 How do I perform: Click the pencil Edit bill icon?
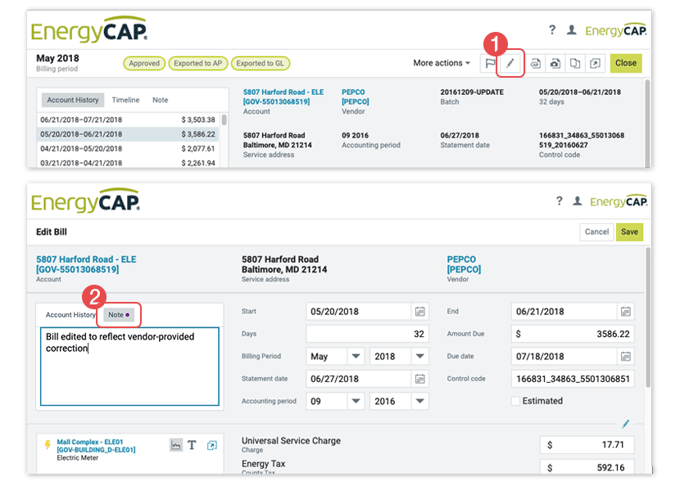[x=510, y=63]
